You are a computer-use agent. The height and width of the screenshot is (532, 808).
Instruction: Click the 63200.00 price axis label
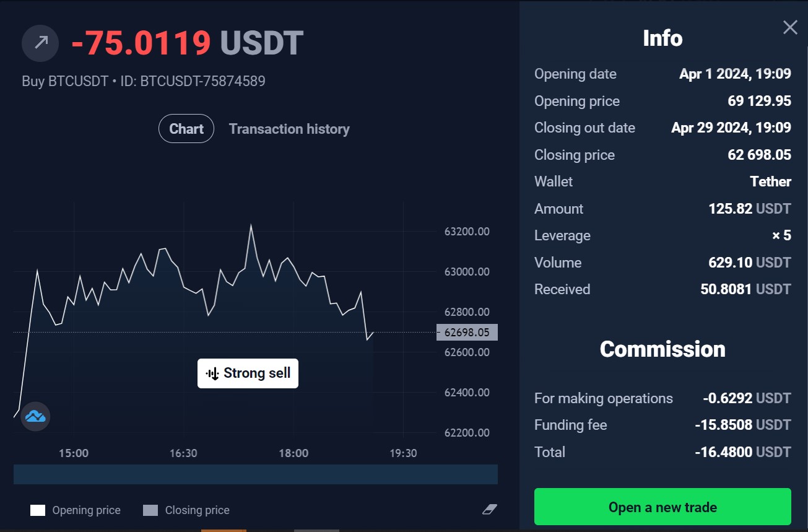point(467,232)
